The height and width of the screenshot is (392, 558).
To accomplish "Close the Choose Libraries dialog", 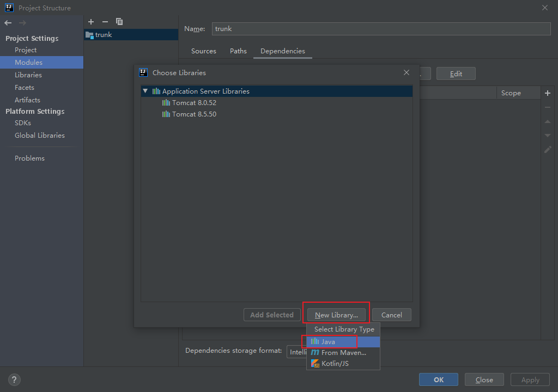I will pos(407,72).
